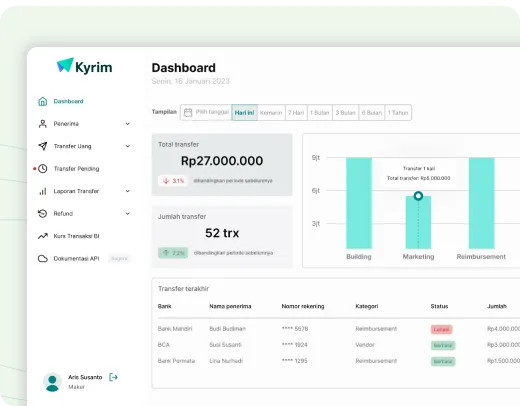Select the 3 Bulan tab
Screen dimensions: 520x406
346,113
